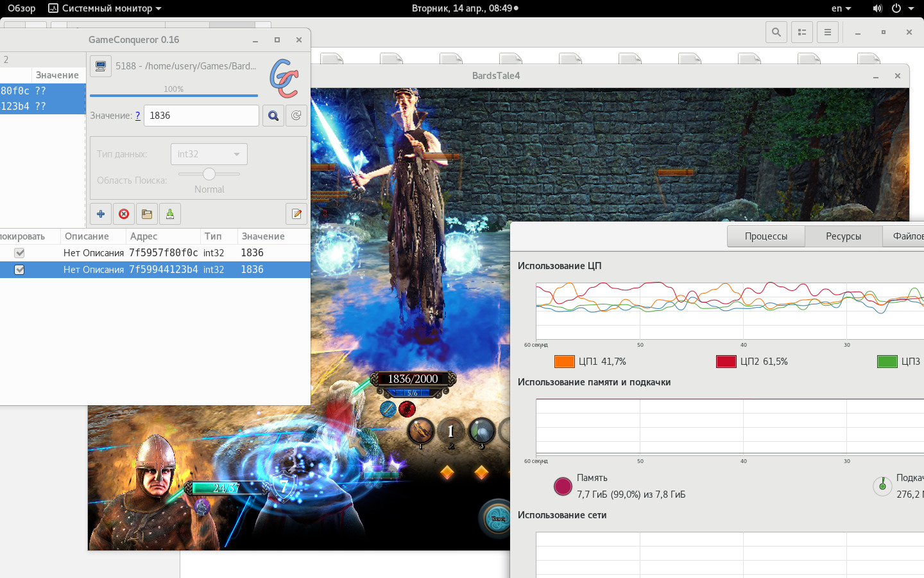This screenshot has height=578, width=924.
Task: Sort cheat list by Значение column header
Action: [274, 236]
